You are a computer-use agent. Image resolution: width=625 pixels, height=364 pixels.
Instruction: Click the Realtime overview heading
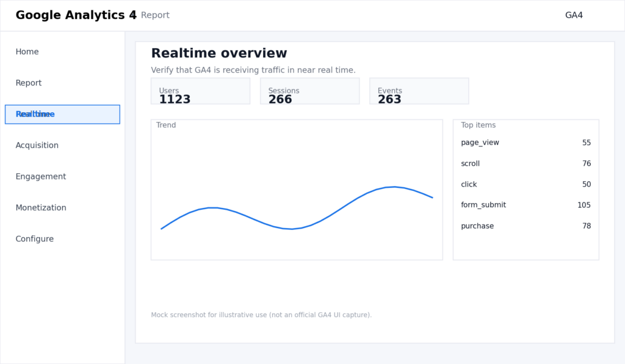point(219,53)
